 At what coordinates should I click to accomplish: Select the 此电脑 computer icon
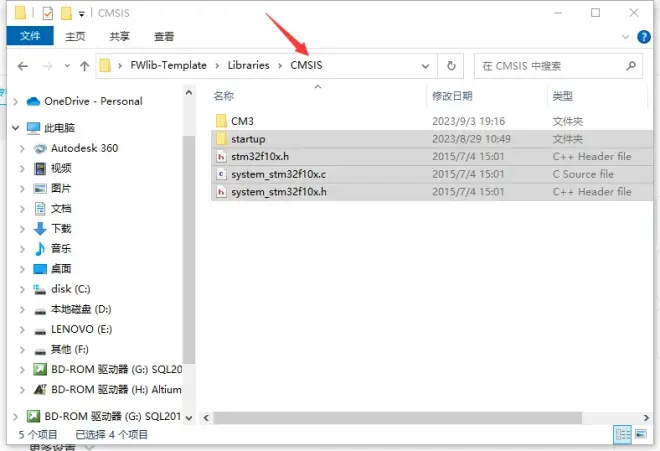[x=33, y=128]
